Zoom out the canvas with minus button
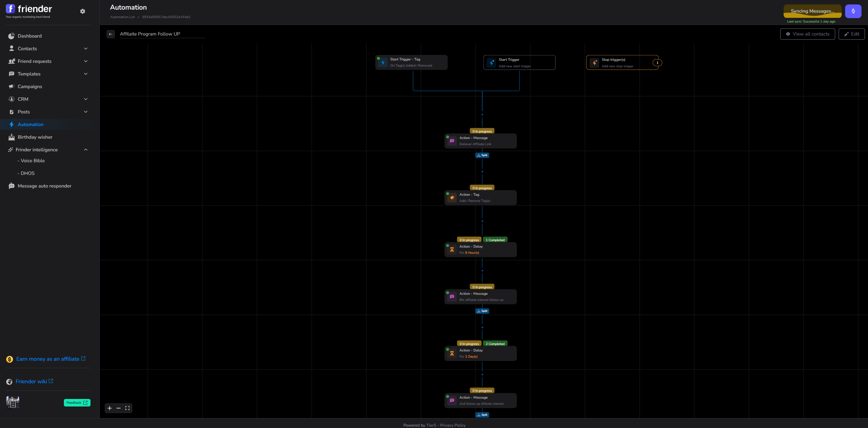Screen dimensions: 868x428 pyautogui.click(x=119, y=408)
